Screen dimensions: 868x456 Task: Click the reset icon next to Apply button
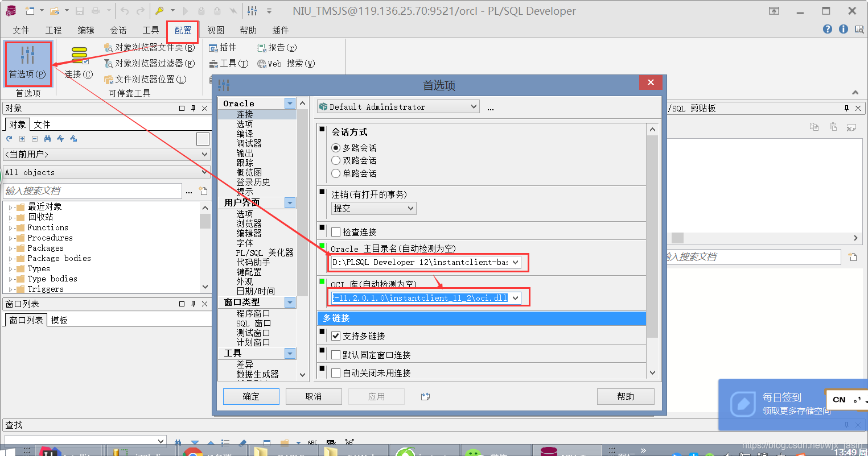tap(425, 396)
